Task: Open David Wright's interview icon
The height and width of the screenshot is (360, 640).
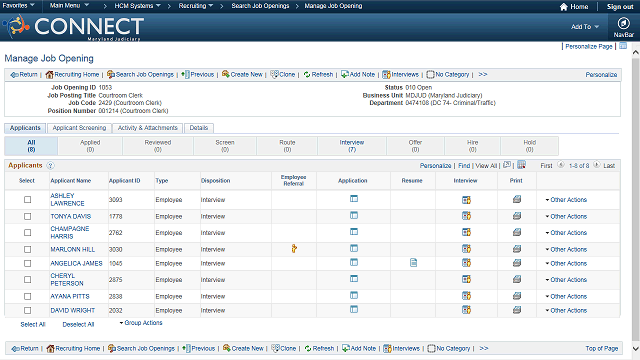Action: point(466,310)
